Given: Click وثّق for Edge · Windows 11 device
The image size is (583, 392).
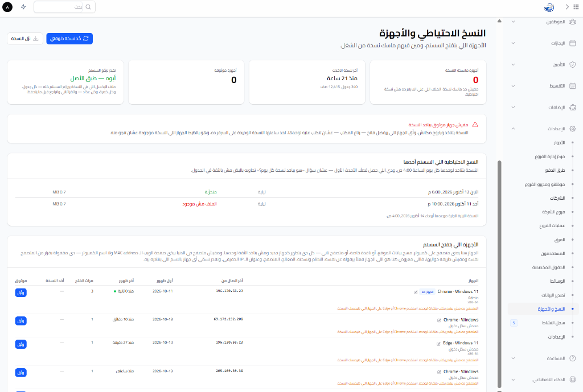Looking at the screenshot, I should pyautogui.click(x=21, y=344).
